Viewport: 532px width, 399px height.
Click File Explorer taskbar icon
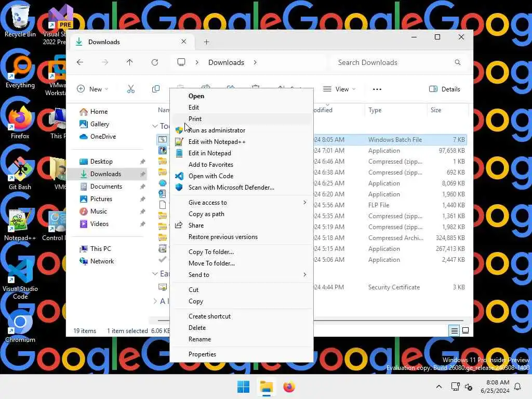tap(267, 387)
